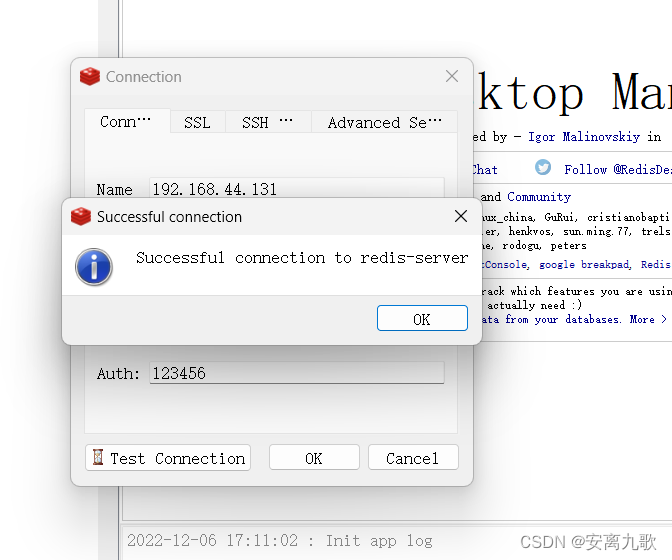Click the Twitter bird icon
This screenshot has height=560, width=672.
point(543,169)
